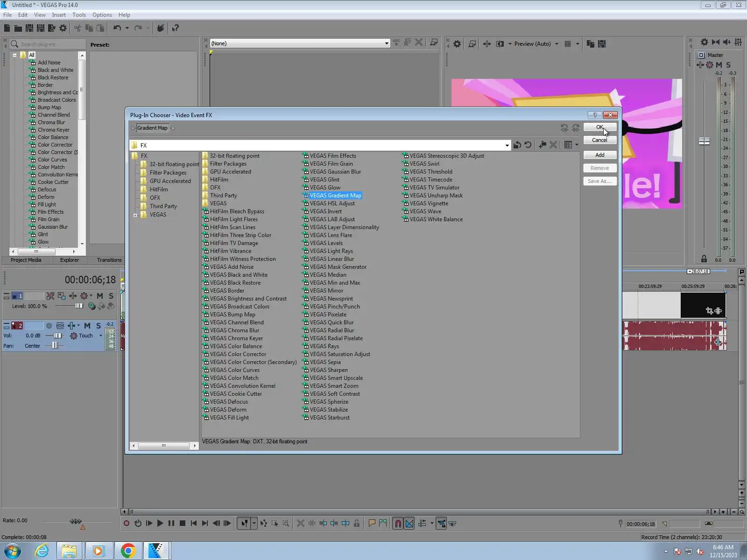The image size is (747, 560).
Task: Mute audio track 2
Action: [87, 326]
